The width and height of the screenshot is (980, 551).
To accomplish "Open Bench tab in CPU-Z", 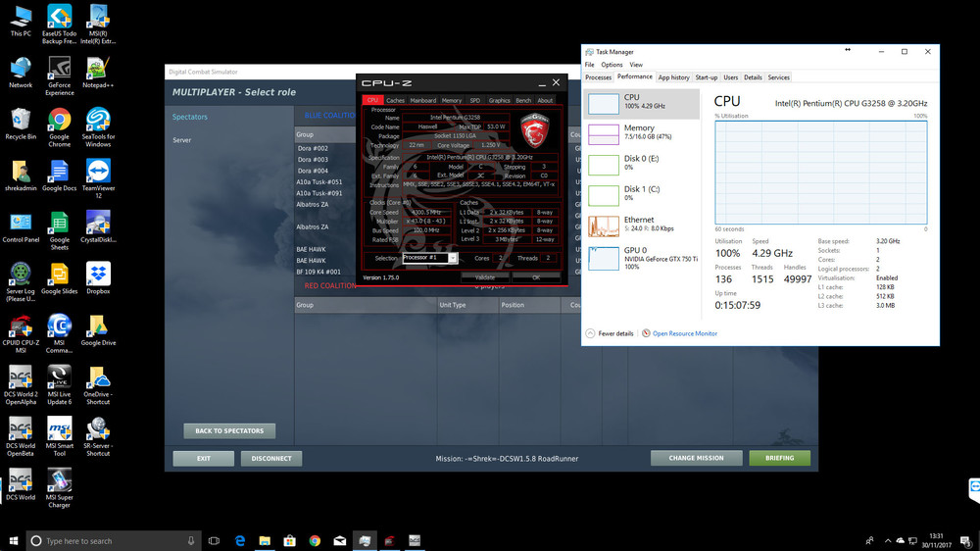I will (523, 100).
